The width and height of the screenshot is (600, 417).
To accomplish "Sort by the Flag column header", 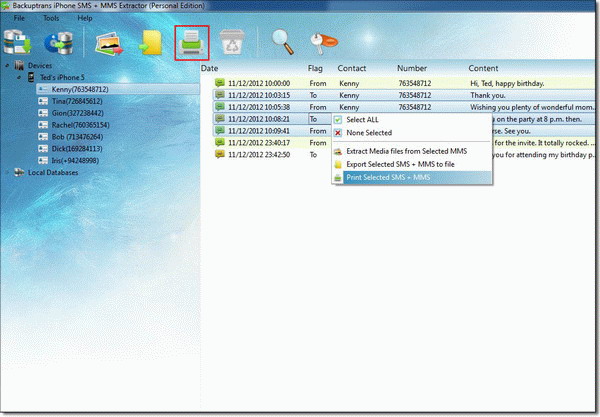I will [315, 68].
